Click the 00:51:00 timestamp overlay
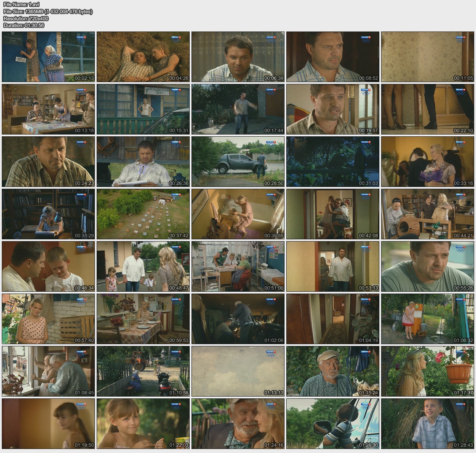Viewport: 476px width, 453px height. [x=274, y=288]
